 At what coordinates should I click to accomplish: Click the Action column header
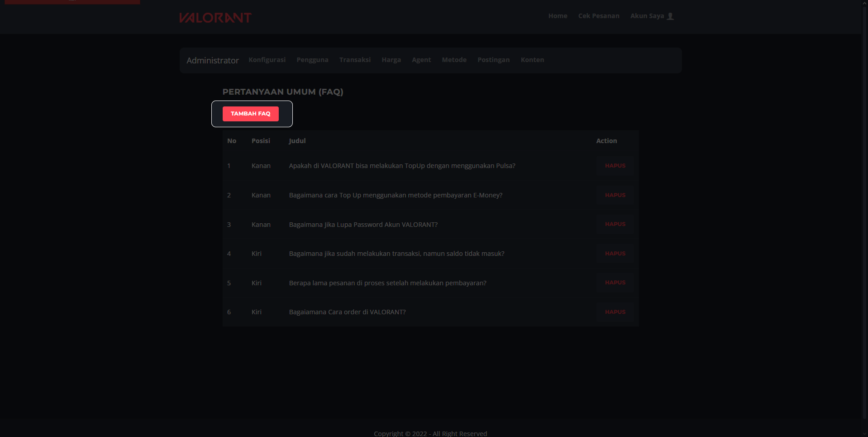click(x=606, y=141)
